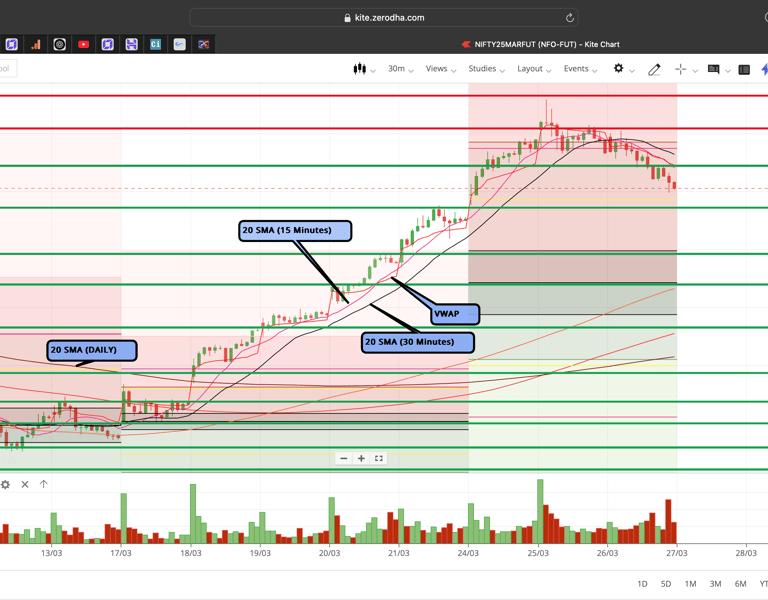Click the 26/03 date label
The width and height of the screenshot is (768, 600).
click(607, 553)
